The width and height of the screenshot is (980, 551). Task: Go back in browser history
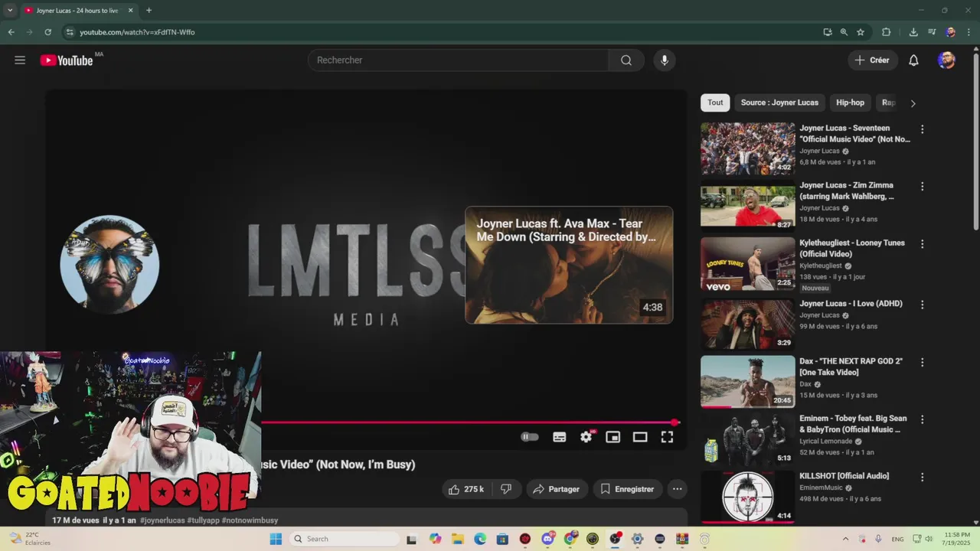(11, 32)
